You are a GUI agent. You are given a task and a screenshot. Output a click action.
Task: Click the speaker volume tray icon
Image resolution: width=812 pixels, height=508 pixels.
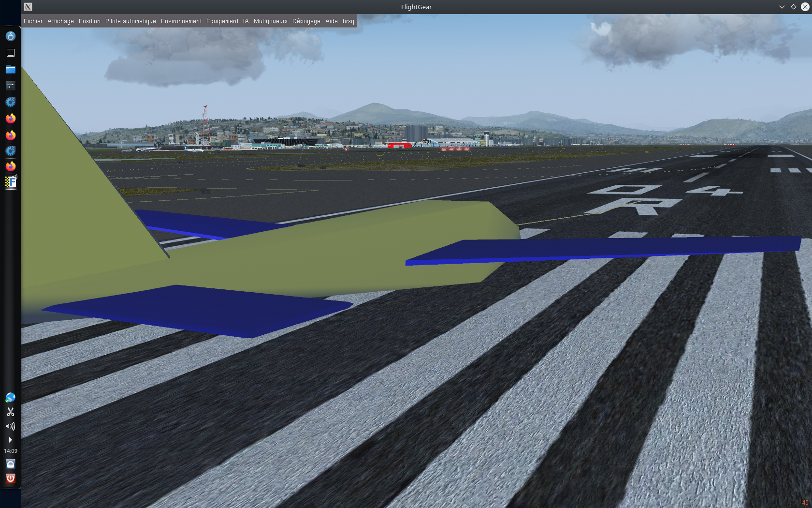(x=10, y=426)
